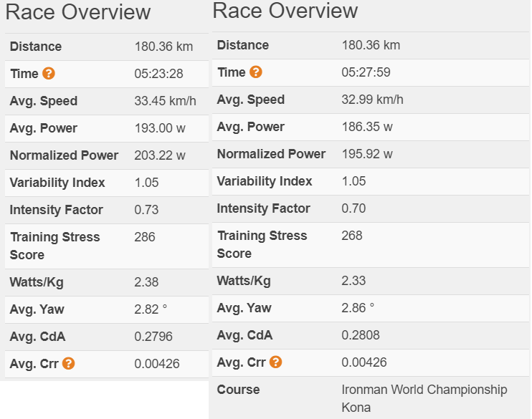532x419 pixels.
Task: Click the Course row label
Action: point(238,390)
